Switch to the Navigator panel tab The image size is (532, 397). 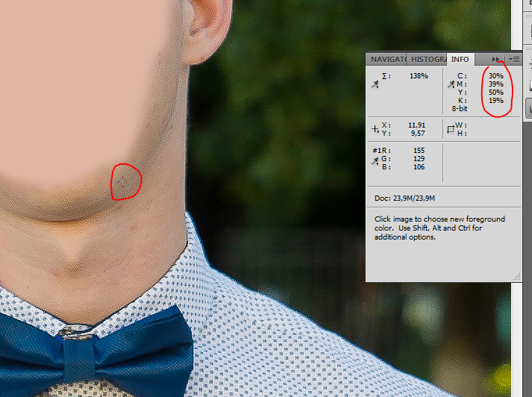[387, 60]
